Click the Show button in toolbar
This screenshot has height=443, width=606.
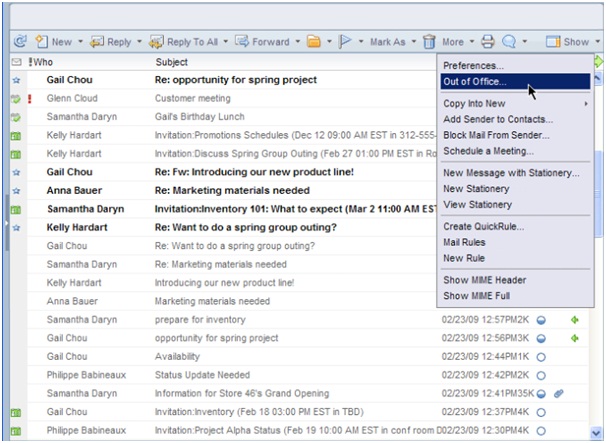pos(568,41)
